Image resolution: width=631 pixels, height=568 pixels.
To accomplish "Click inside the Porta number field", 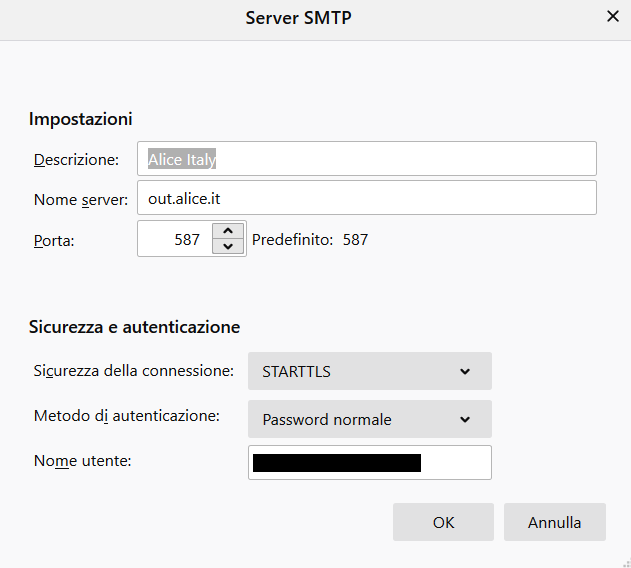I will point(175,239).
